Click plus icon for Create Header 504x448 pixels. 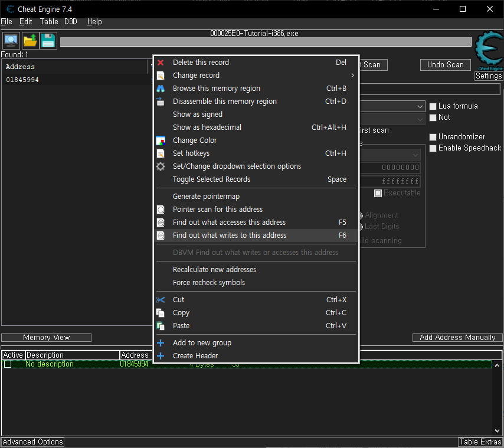click(x=161, y=356)
